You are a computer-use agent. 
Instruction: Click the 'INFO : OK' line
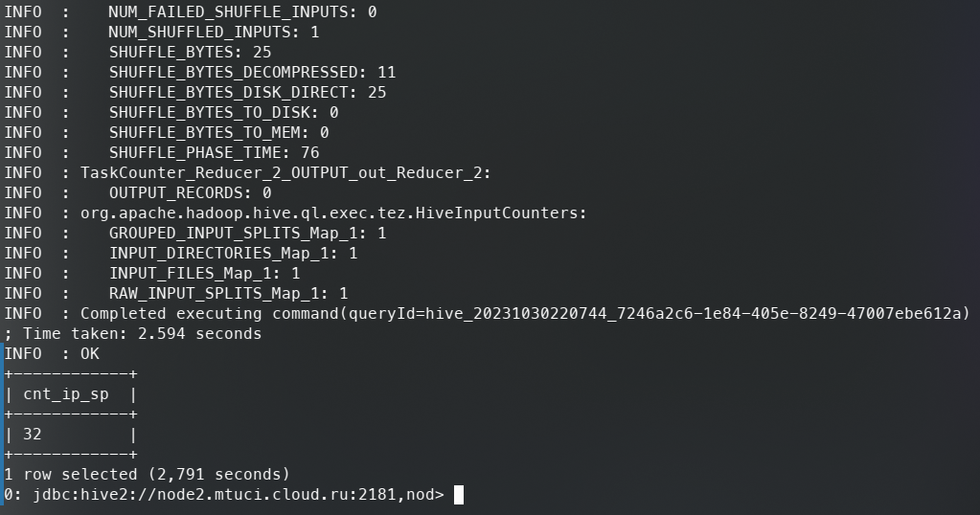[x=52, y=354]
